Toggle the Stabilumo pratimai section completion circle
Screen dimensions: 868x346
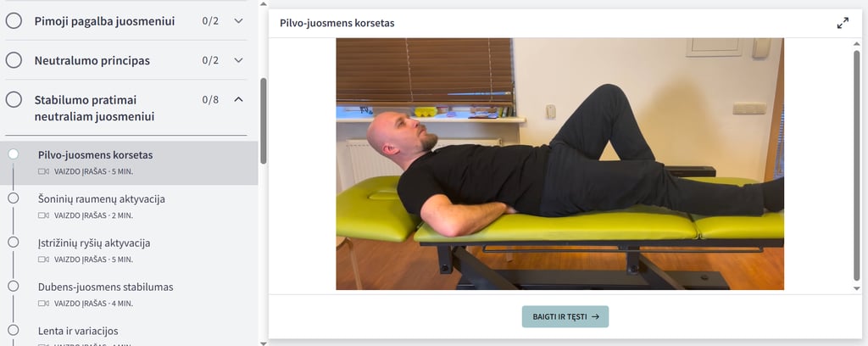[14, 100]
